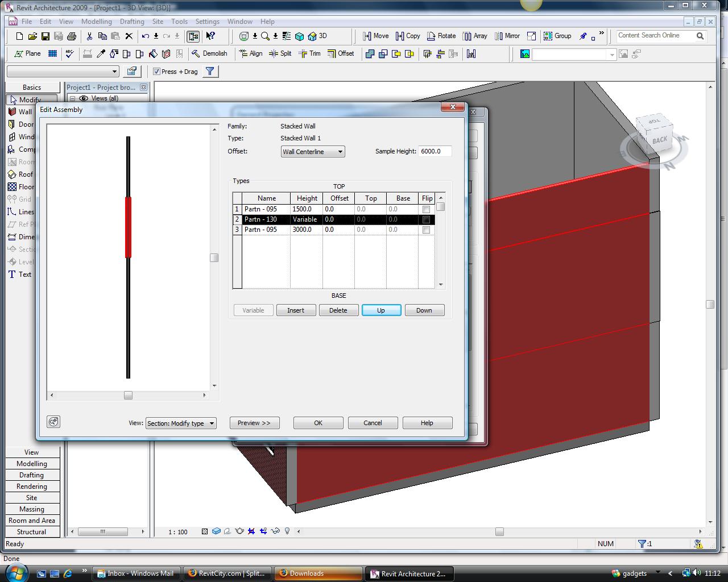Click OK in Edit Assembly dialog
This screenshot has height=582, width=728.
tap(318, 423)
